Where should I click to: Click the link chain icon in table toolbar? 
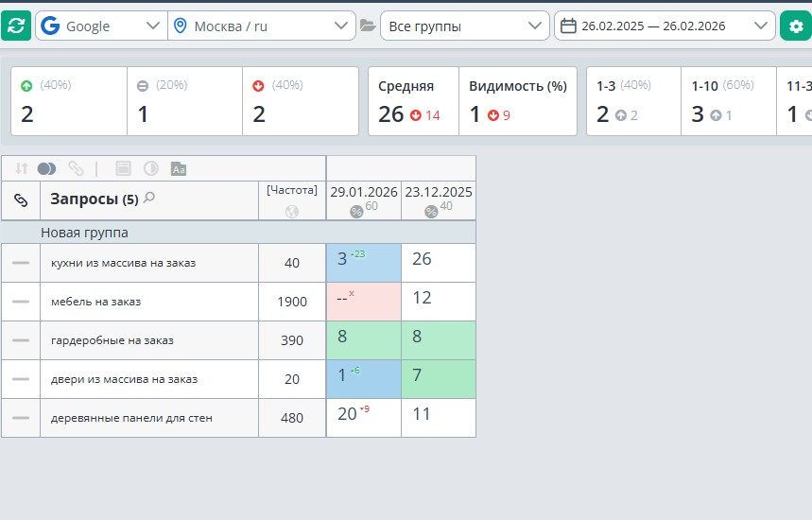point(76,168)
